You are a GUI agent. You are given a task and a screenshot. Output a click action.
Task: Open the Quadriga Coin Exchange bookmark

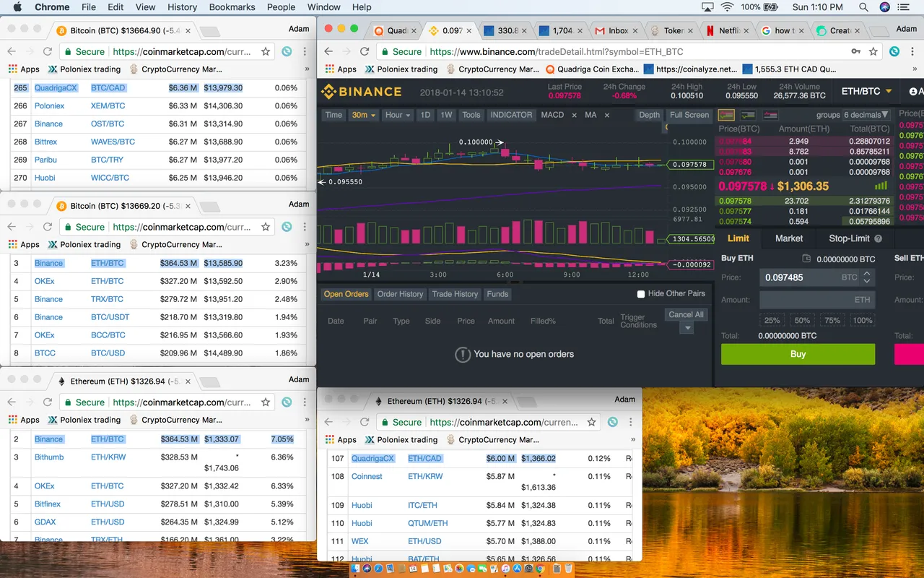click(x=593, y=69)
